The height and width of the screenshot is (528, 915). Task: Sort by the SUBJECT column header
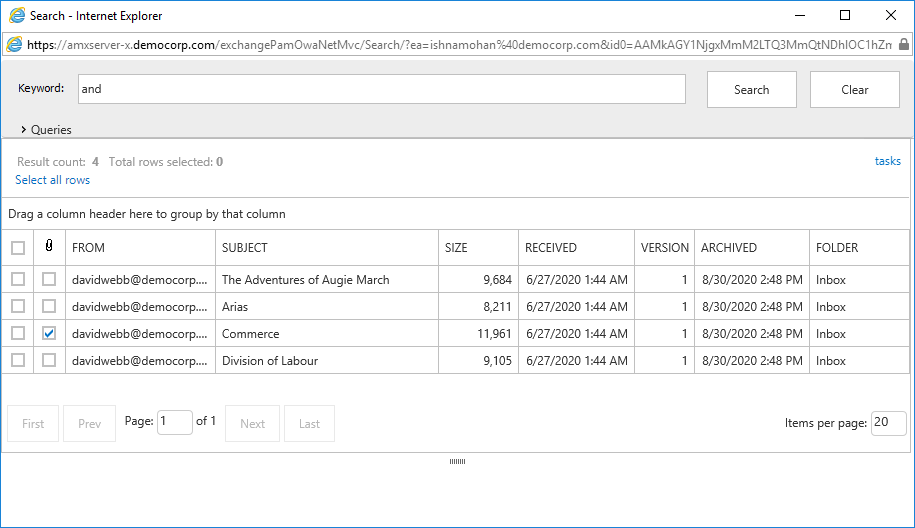pos(245,248)
